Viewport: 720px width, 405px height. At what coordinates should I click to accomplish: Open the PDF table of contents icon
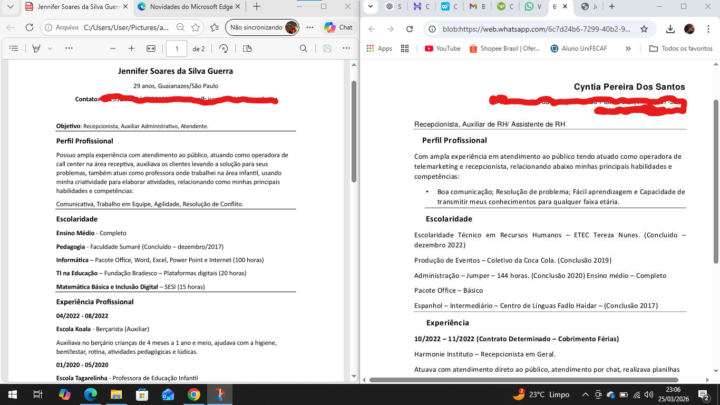(13, 47)
